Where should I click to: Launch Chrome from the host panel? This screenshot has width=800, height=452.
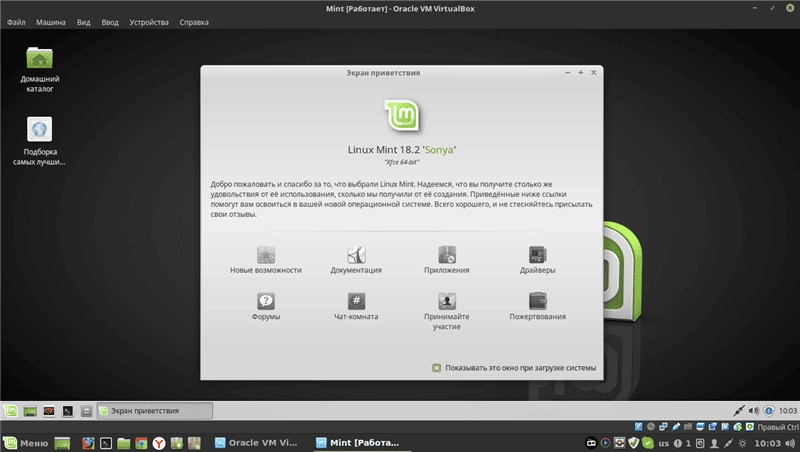click(x=141, y=443)
